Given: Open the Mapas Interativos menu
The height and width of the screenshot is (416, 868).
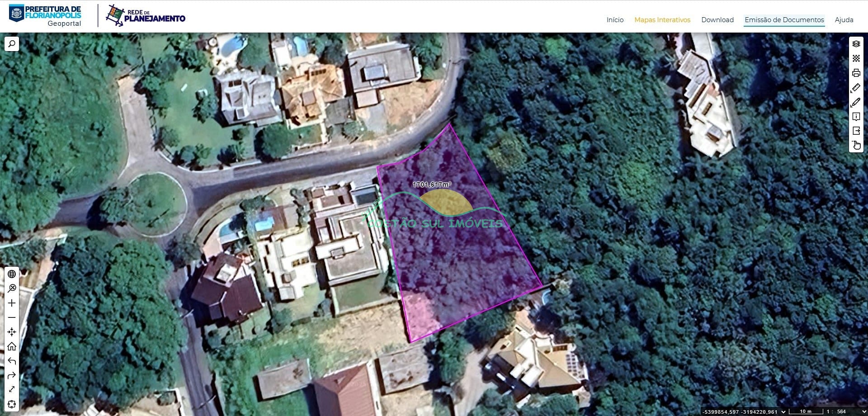Looking at the screenshot, I should tap(662, 20).
